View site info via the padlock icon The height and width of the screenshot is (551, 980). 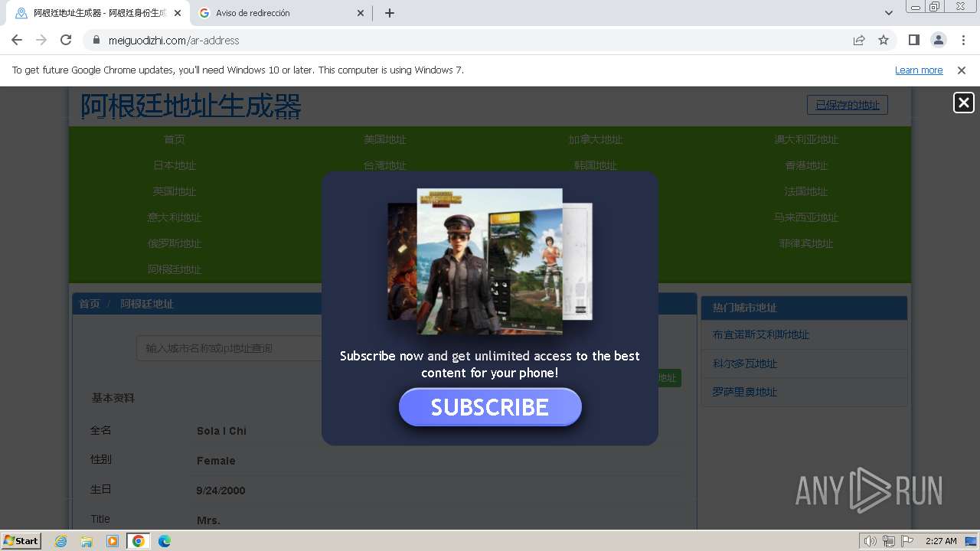[x=96, y=40]
